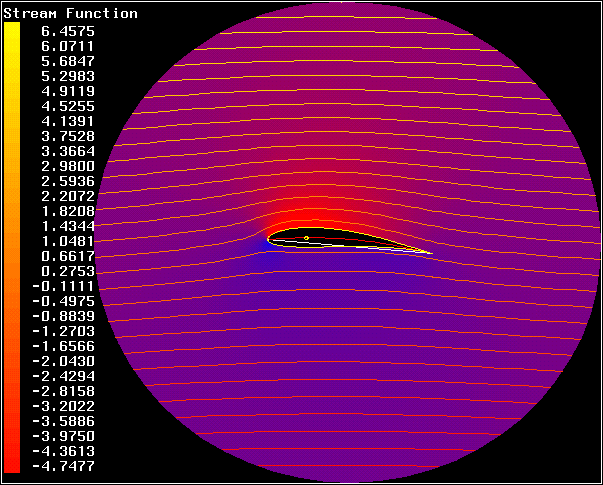Click the -4.7477 legend value
Image resolution: width=603 pixels, height=485 pixels.
[x=63, y=466]
